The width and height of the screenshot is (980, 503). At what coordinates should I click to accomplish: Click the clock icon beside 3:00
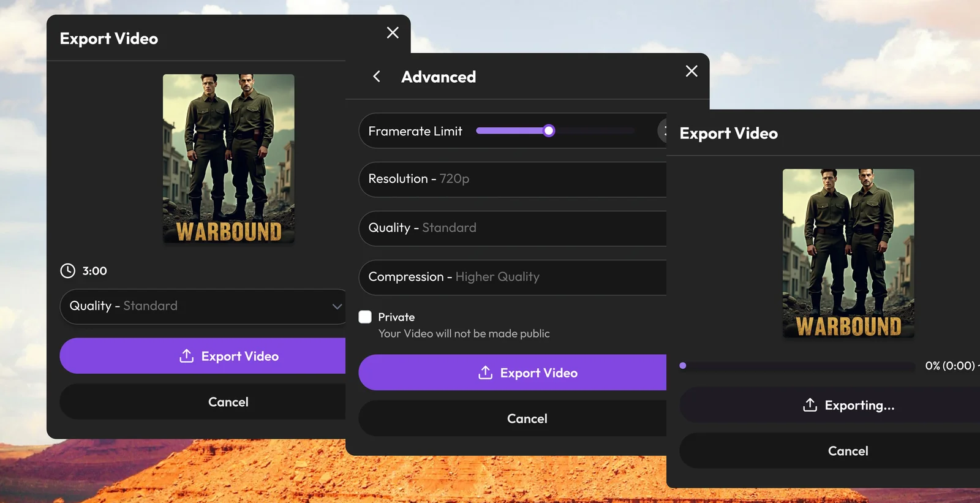point(67,271)
